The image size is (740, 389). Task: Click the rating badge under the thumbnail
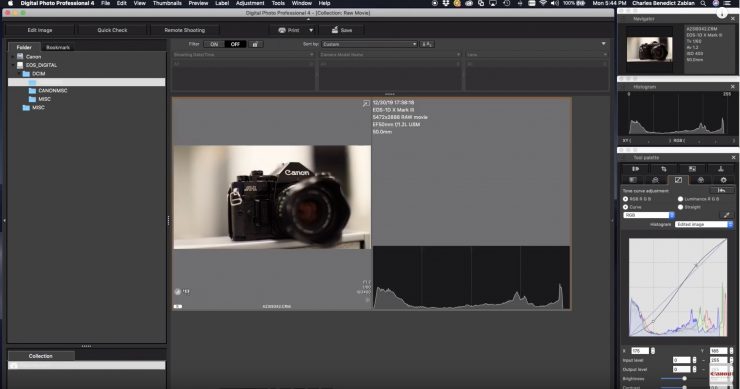[x=178, y=292]
